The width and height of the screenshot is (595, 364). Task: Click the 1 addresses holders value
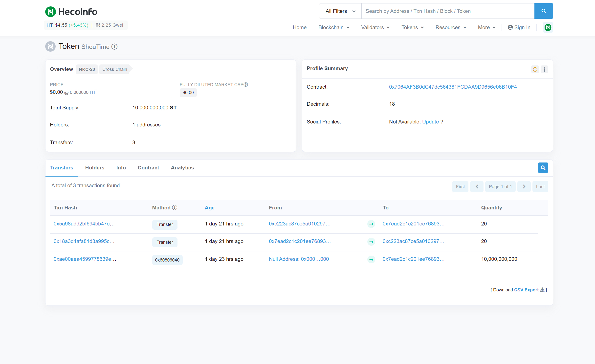click(147, 125)
